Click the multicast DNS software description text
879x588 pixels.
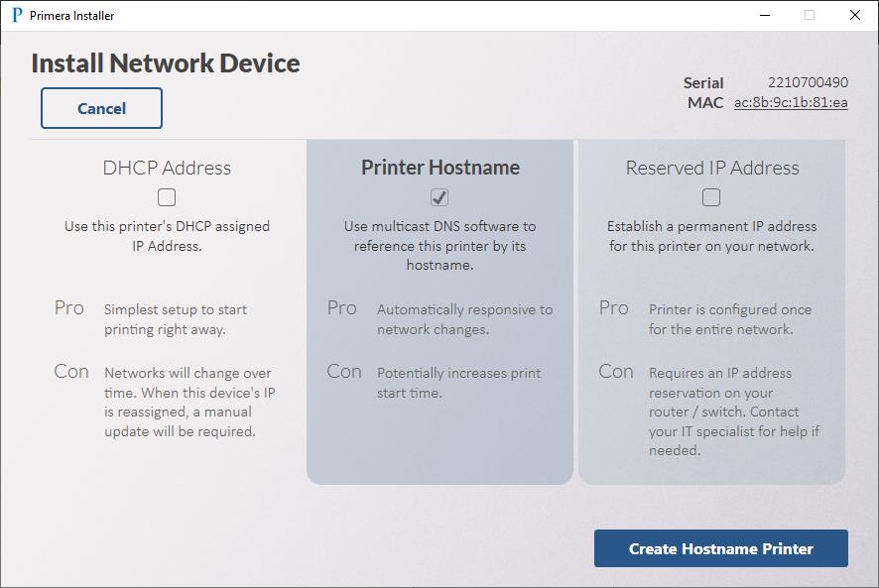click(440, 246)
